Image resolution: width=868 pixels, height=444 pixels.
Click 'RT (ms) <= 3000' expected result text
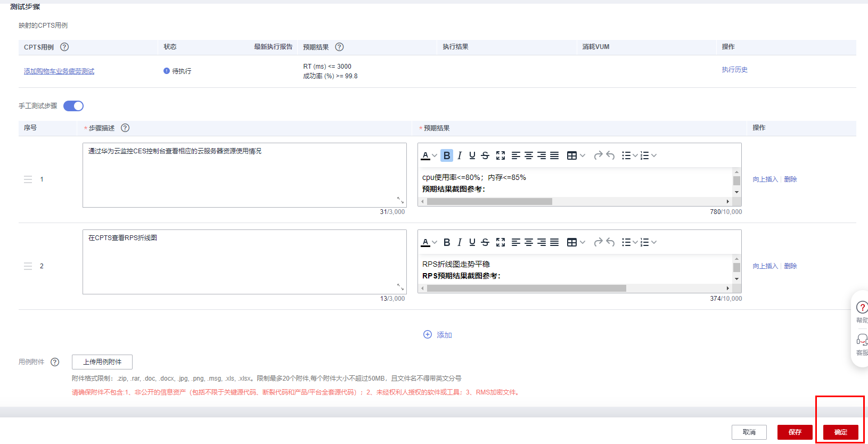coord(327,67)
